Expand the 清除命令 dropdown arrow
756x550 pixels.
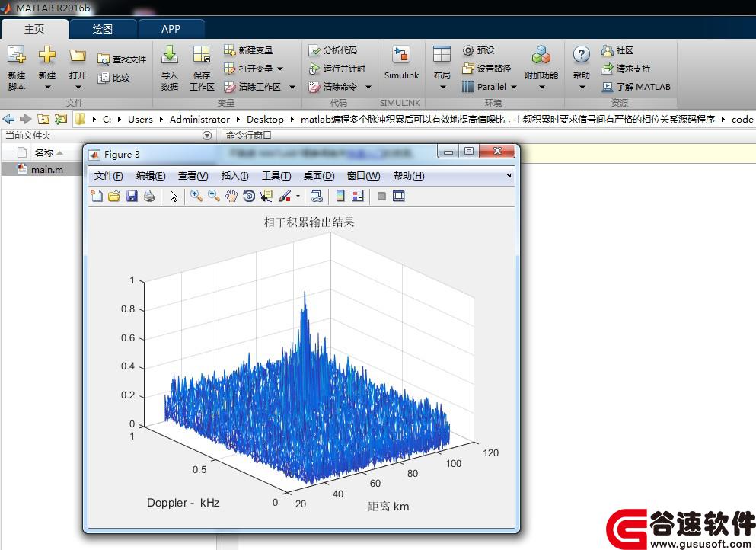point(368,87)
